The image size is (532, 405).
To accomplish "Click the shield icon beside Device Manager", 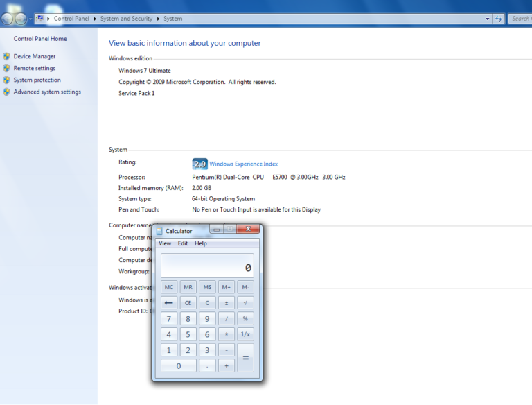I will click(x=6, y=57).
